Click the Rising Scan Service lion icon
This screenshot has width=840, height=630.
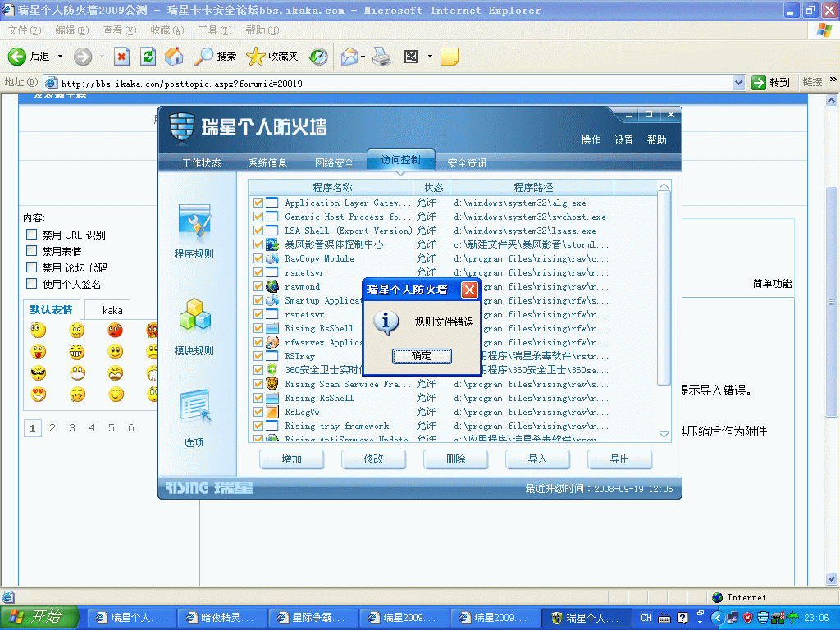pos(272,384)
